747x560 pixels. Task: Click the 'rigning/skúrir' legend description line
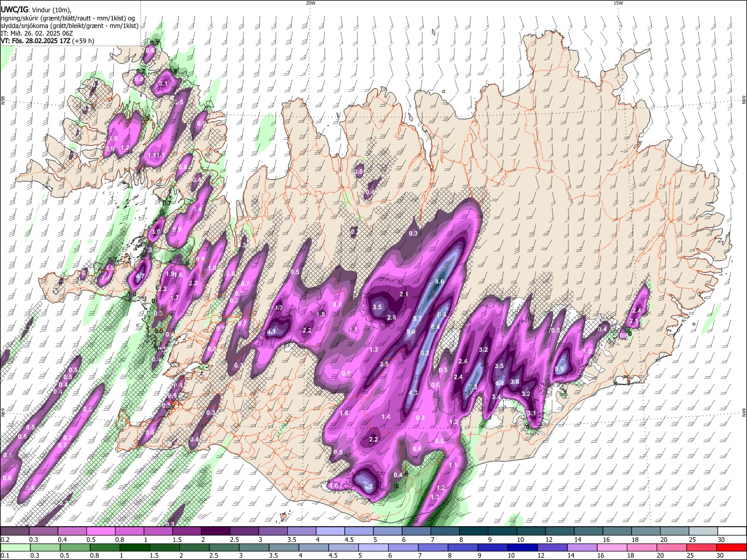(x=69, y=17)
